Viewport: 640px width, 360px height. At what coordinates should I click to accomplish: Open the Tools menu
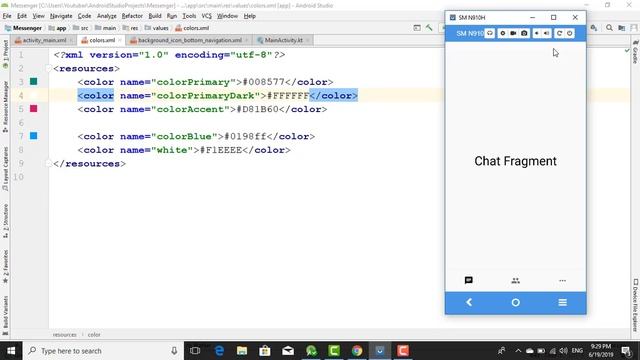tap(189, 16)
